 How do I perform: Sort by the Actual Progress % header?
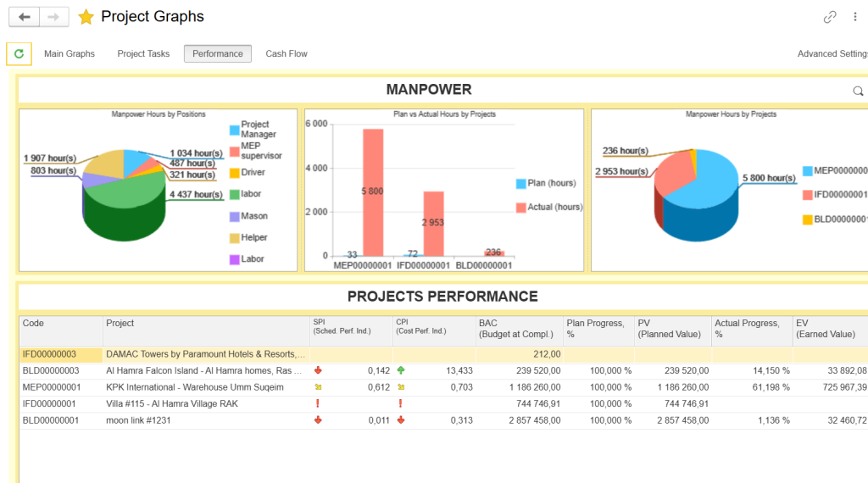pyautogui.click(x=752, y=330)
